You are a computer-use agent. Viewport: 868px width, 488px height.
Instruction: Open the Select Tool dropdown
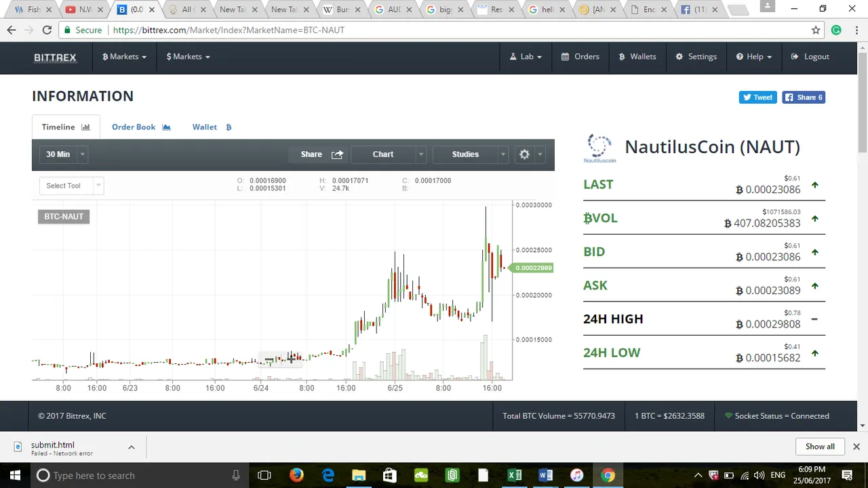point(71,186)
